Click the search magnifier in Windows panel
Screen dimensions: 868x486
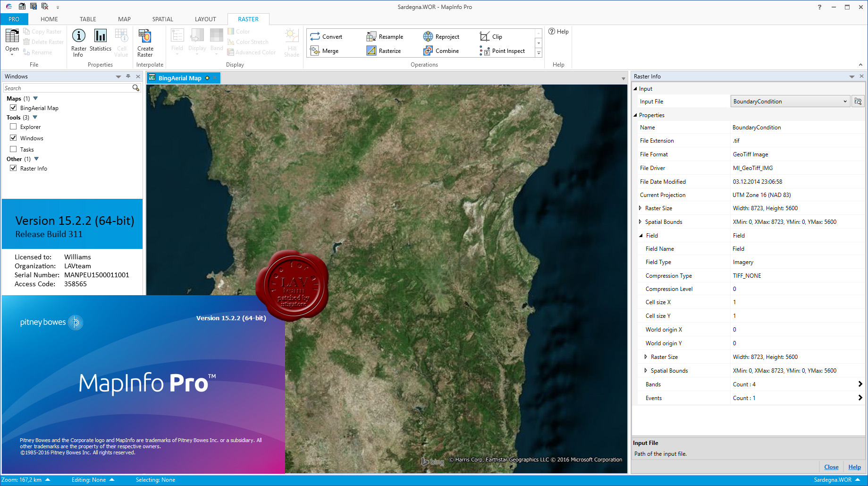[x=136, y=88]
